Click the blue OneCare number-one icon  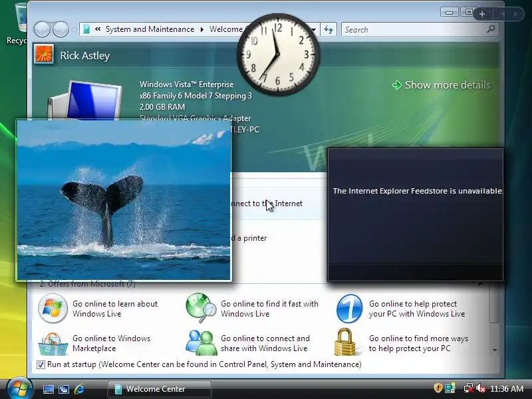tap(349, 309)
